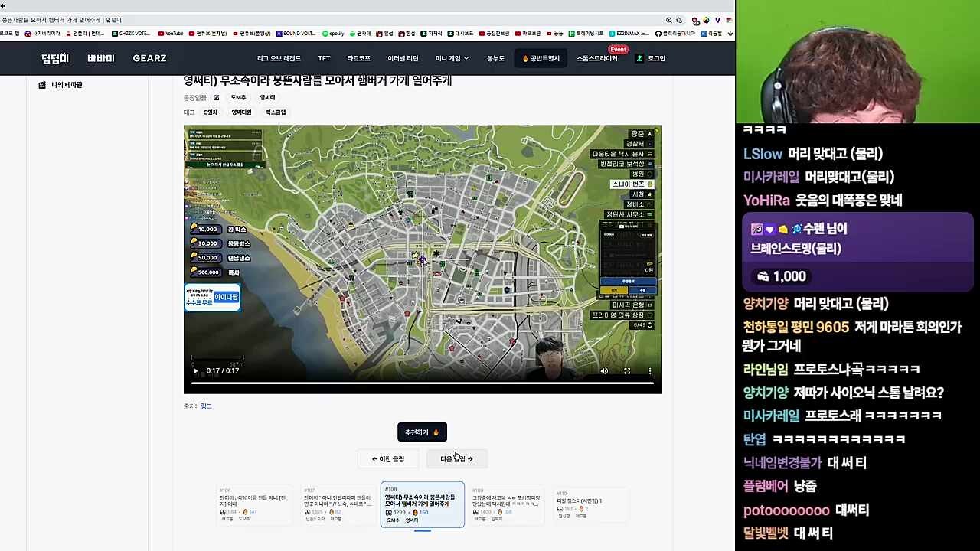Click the 추천하기 recommend button
Image resolution: width=980 pixels, height=551 pixels.
pos(422,432)
